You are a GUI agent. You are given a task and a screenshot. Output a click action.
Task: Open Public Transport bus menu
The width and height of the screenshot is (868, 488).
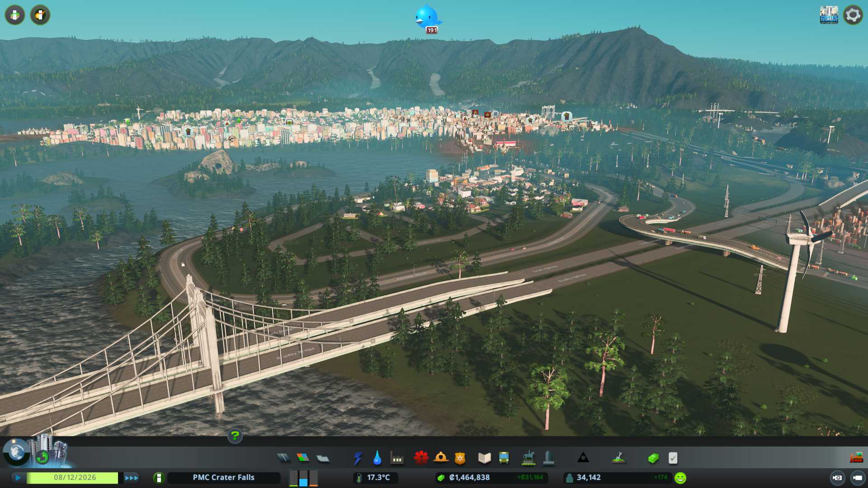click(x=504, y=458)
